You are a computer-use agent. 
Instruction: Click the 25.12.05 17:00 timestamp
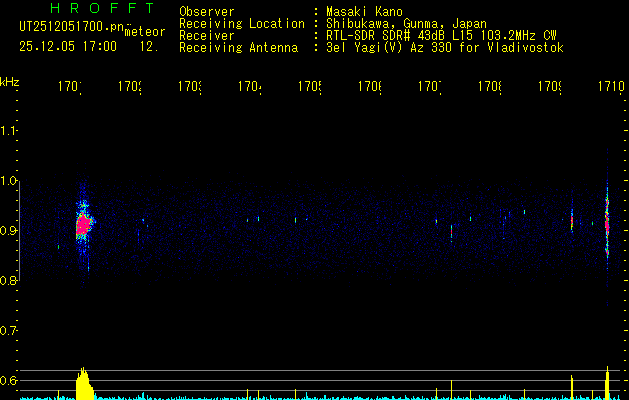[x=68, y=46]
